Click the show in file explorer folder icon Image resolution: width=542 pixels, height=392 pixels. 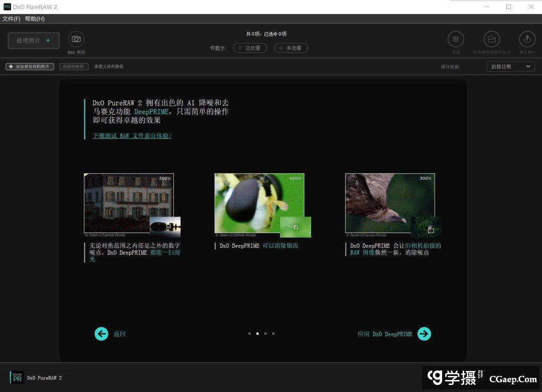point(491,39)
